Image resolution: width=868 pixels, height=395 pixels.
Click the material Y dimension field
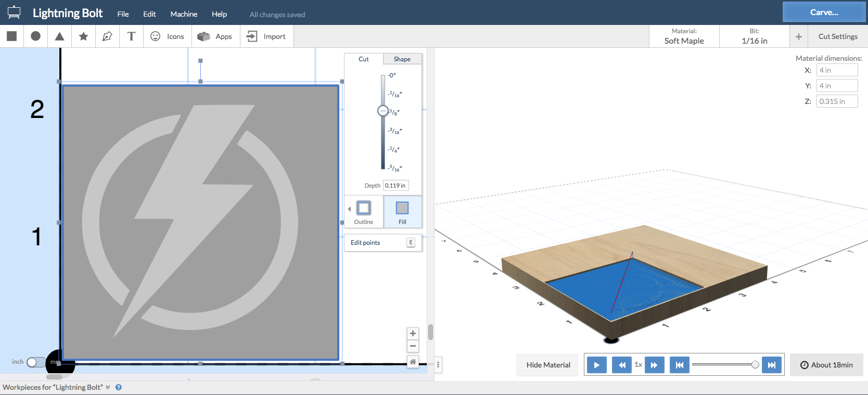pos(837,86)
